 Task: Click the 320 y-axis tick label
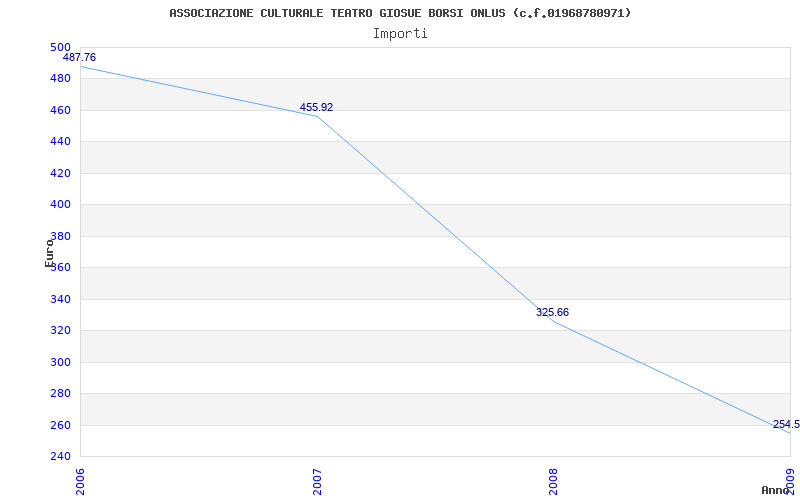[60, 331]
